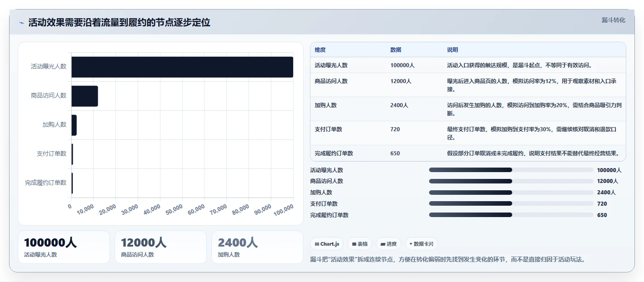Image resolution: width=644 pixels, height=282 pixels.
Task: Click the 活动曝光人数 cell in the table
Action: [x=331, y=65]
